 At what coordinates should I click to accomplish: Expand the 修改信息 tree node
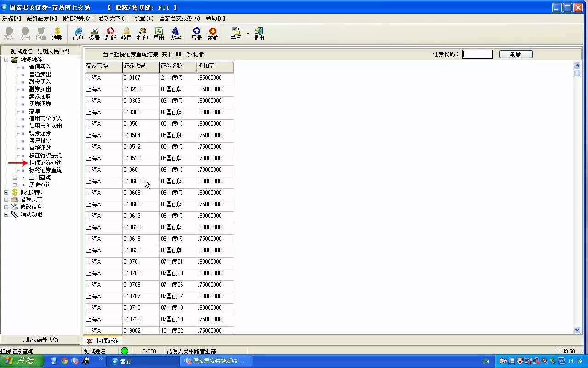[x=6, y=207]
